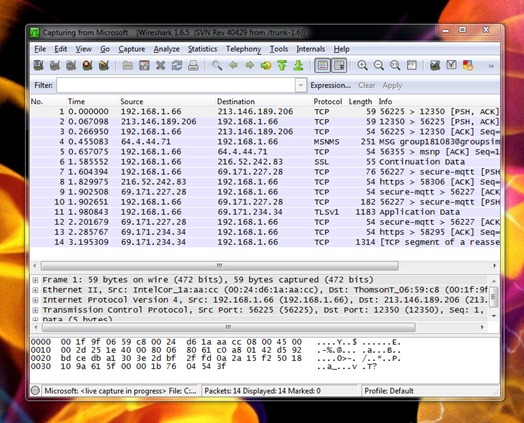Show hidden toolbar items chevron
524x423 pixels.
click(x=491, y=66)
